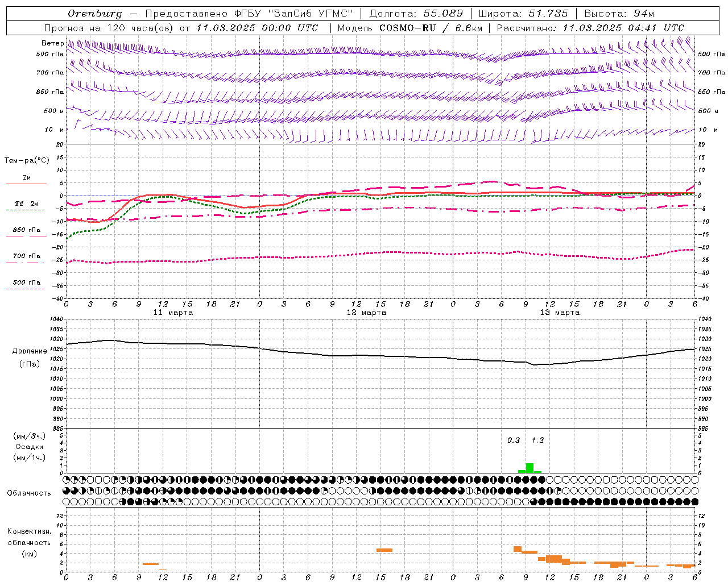The image size is (728, 582).
Task: Click the (мм/1ч.) precipitation unit label
Action: (30, 458)
